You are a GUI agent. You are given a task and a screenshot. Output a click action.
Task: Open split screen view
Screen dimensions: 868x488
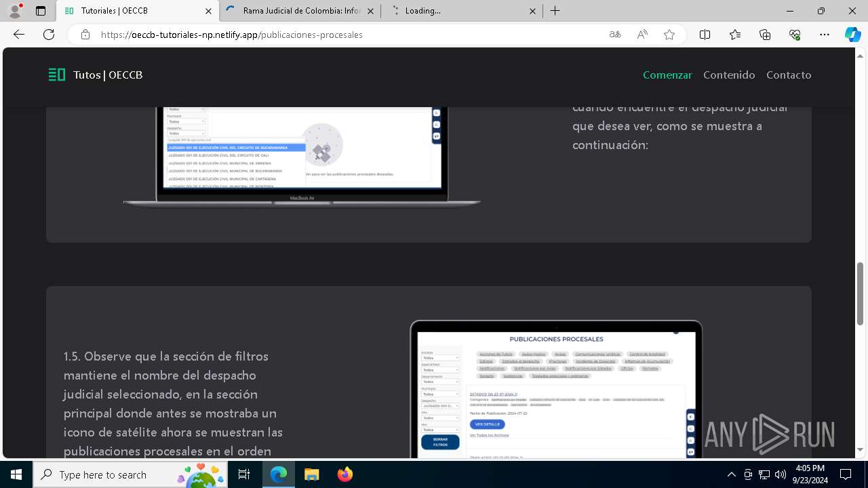pyautogui.click(x=705, y=35)
